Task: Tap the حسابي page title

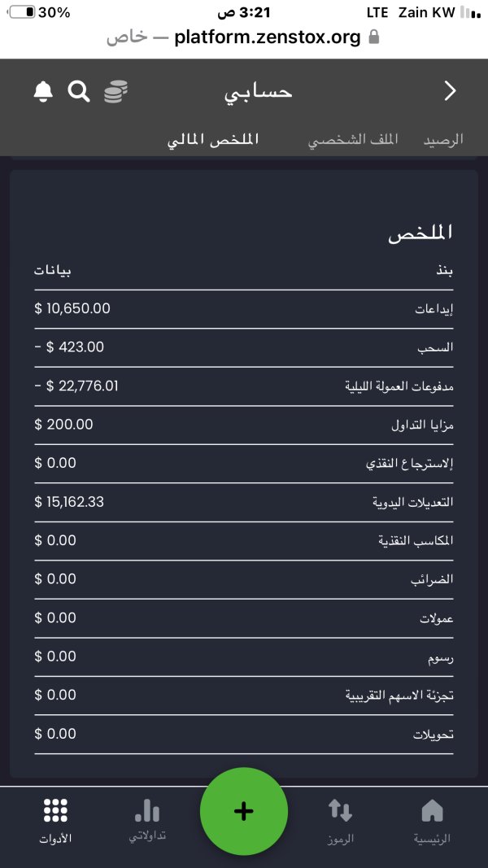Action: 259,92
